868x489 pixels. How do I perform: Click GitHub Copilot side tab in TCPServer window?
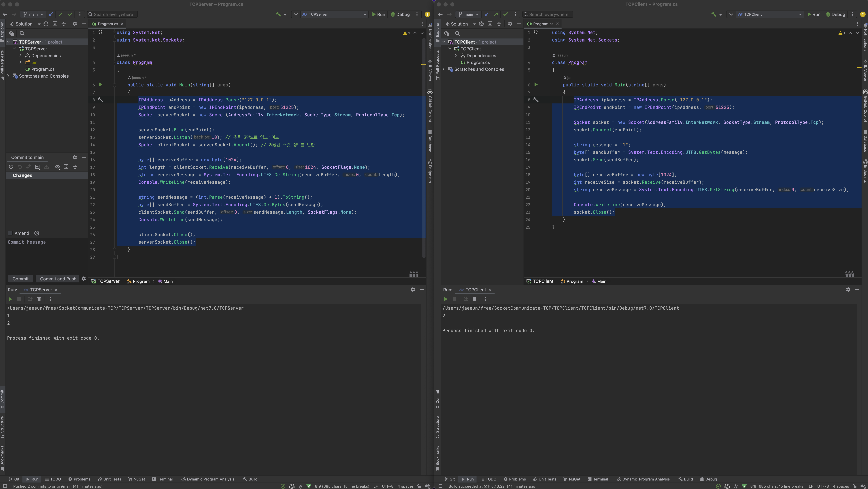click(x=430, y=106)
